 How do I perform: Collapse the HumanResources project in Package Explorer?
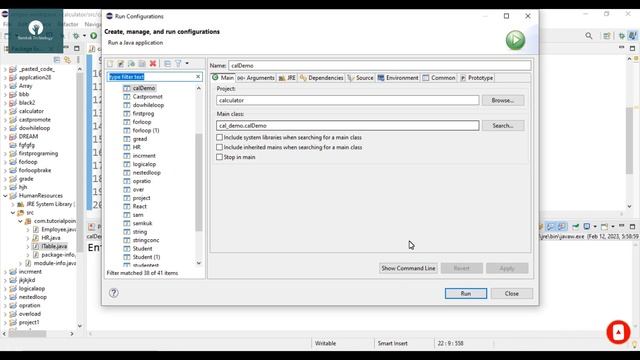[x=5, y=196]
